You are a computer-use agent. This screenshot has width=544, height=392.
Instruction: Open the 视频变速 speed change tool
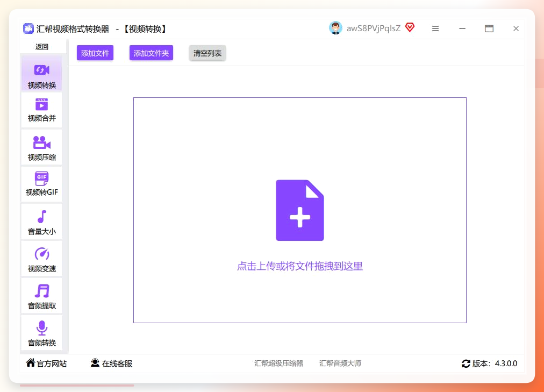41,259
